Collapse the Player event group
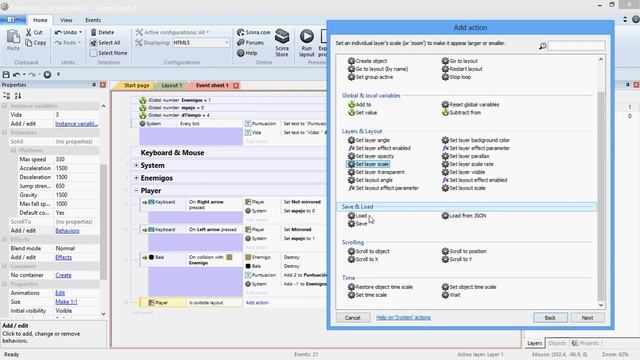640x360 pixels. coord(136,191)
